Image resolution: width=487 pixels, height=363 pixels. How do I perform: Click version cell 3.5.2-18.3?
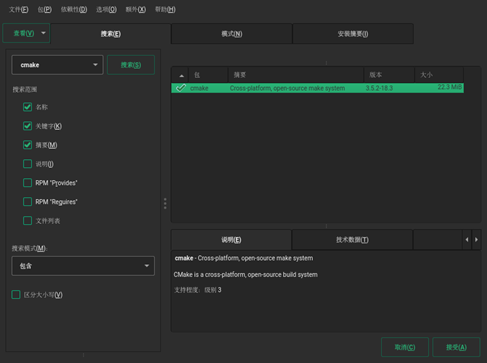(379, 88)
